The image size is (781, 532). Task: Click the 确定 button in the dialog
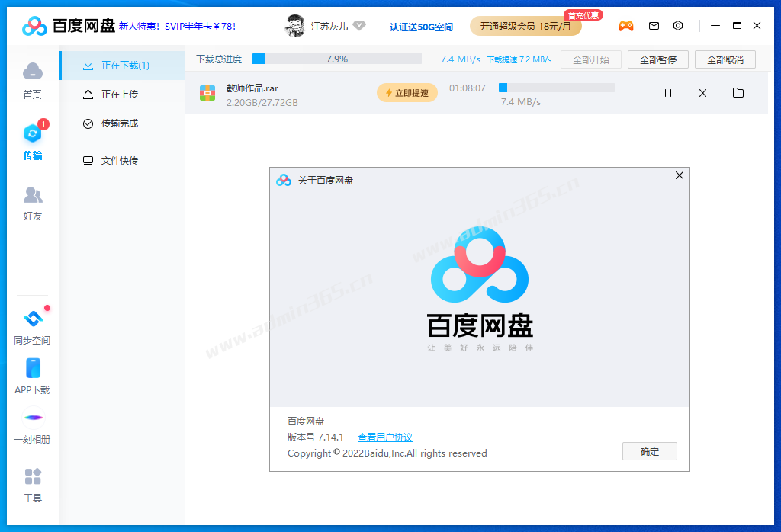coord(650,451)
